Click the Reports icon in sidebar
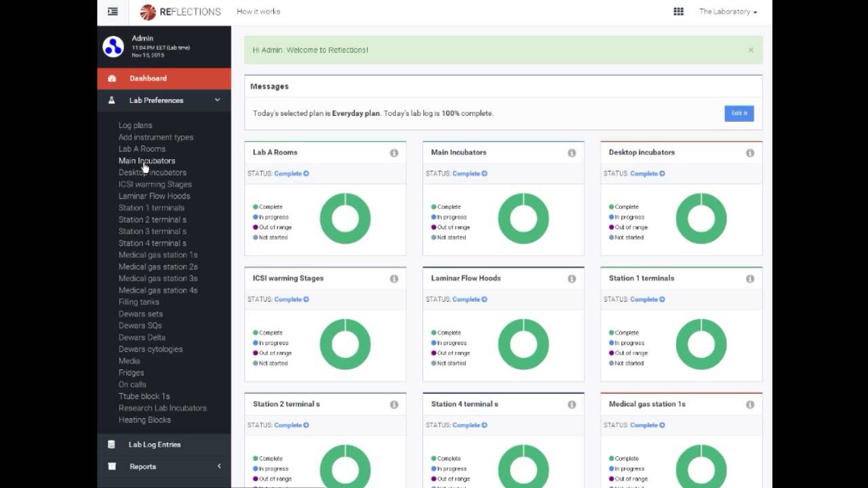Screen dimensions: 868x488 coord(112,466)
